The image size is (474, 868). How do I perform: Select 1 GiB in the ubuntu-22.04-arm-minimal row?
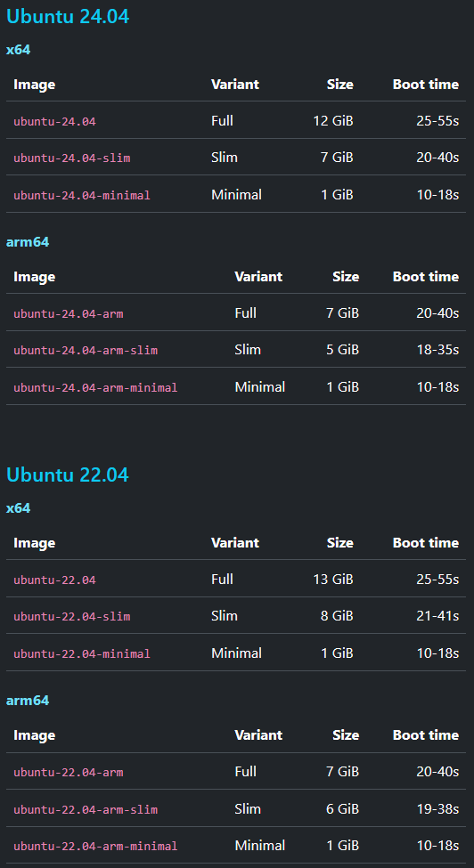pos(343,846)
